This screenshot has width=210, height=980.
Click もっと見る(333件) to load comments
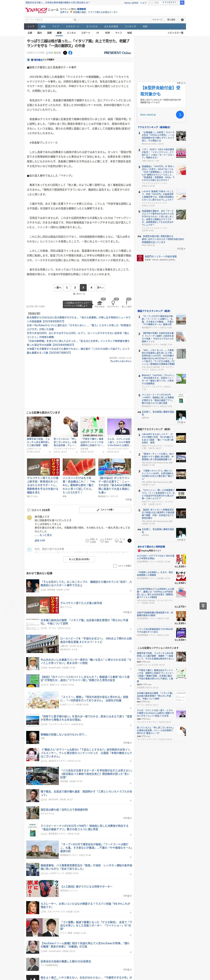(79, 559)
